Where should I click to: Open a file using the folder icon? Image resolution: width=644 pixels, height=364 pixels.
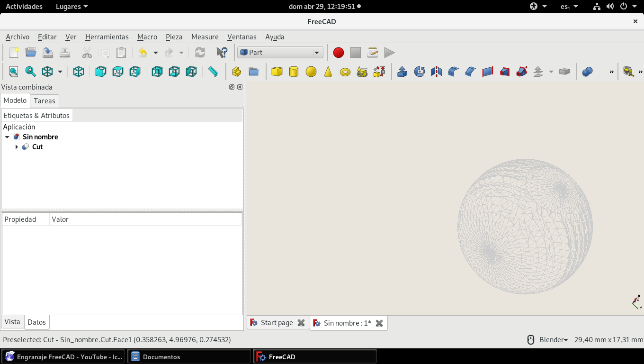tap(31, 53)
